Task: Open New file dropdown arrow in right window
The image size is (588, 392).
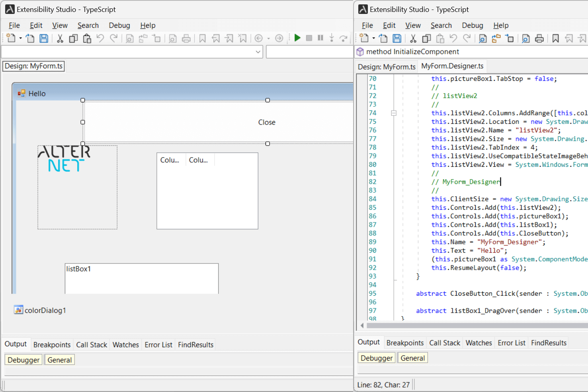Action: click(x=373, y=38)
